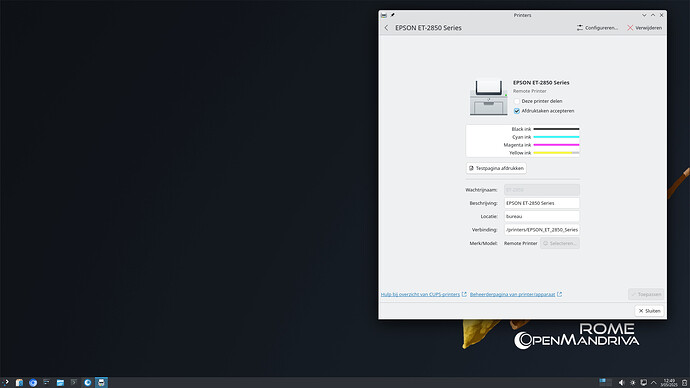Launch the Chromium browser from taskbar

(x=33, y=382)
